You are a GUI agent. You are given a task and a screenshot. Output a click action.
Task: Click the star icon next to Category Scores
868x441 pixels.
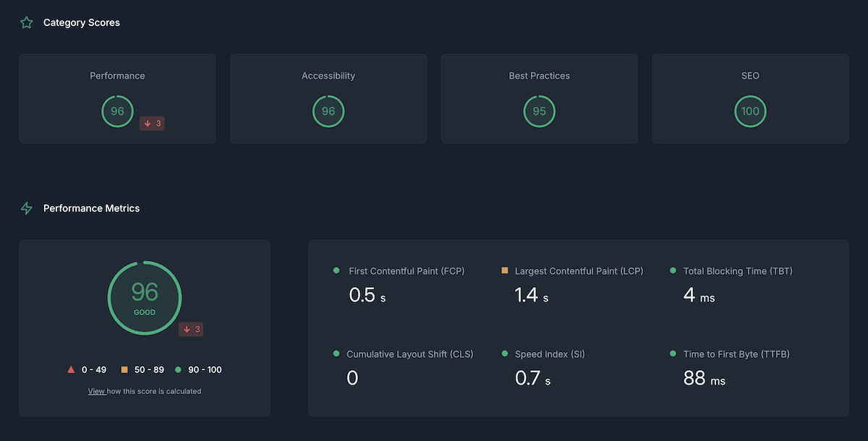(26, 22)
